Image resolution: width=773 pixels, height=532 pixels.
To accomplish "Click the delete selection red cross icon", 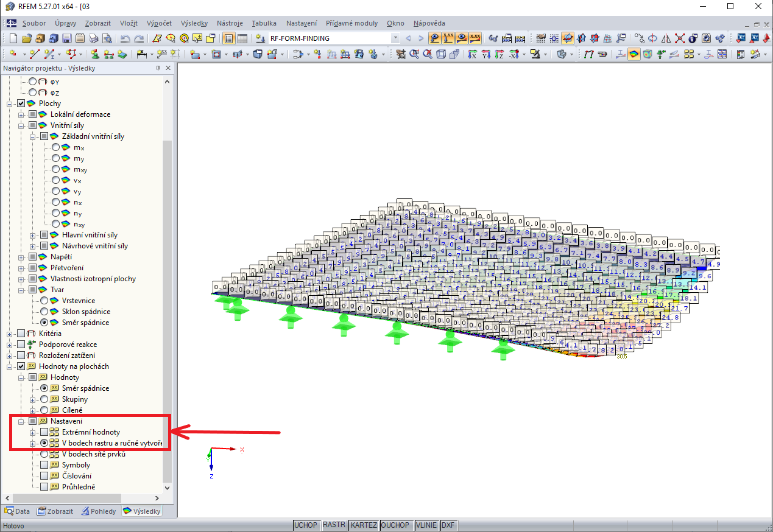I will [x=680, y=38].
